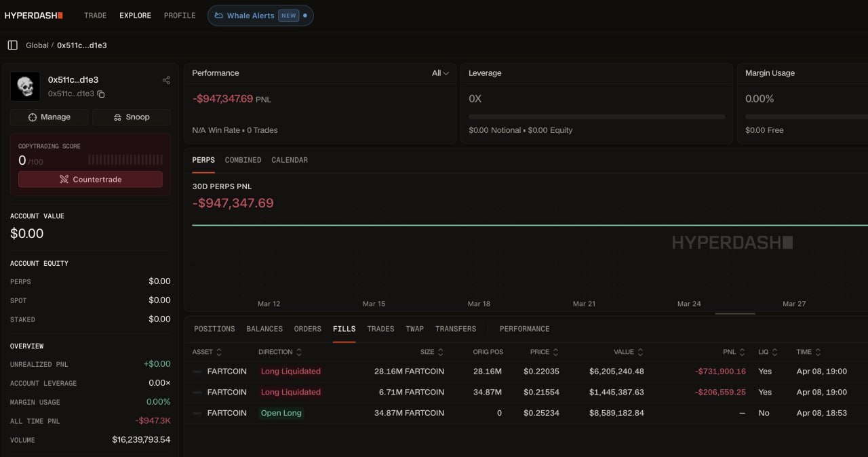
Task: Switch to the Calendar chart tab
Action: click(290, 160)
